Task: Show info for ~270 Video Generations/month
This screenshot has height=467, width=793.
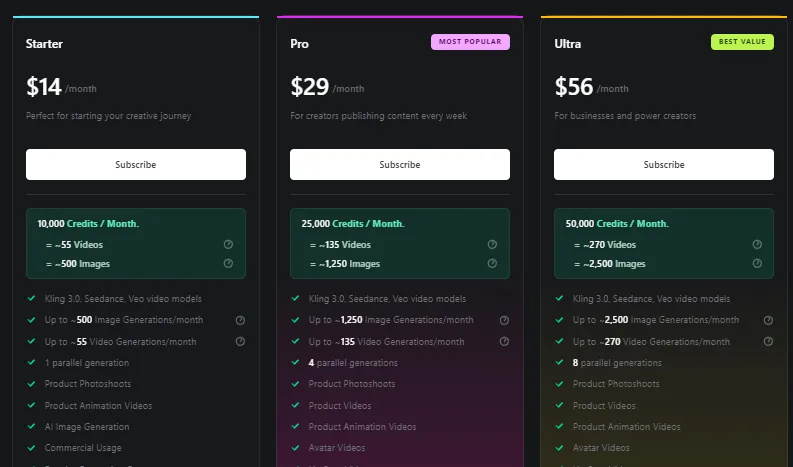Action: (768, 342)
